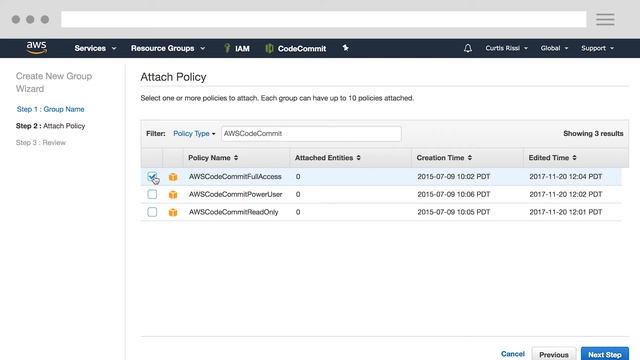The image size is (640, 360).
Task: Click AWSCodeCommitFullAccess policy name
Action: tap(235, 177)
